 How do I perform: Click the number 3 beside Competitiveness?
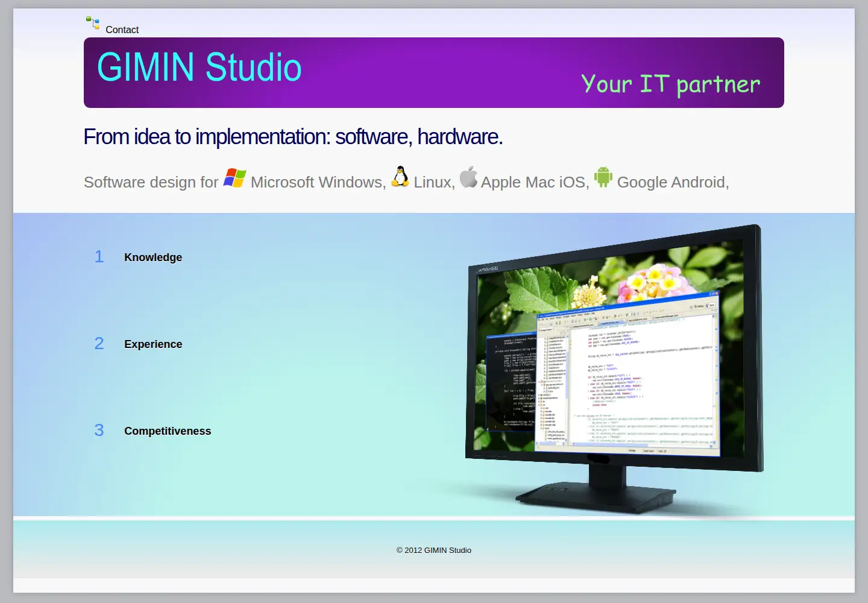(99, 431)
